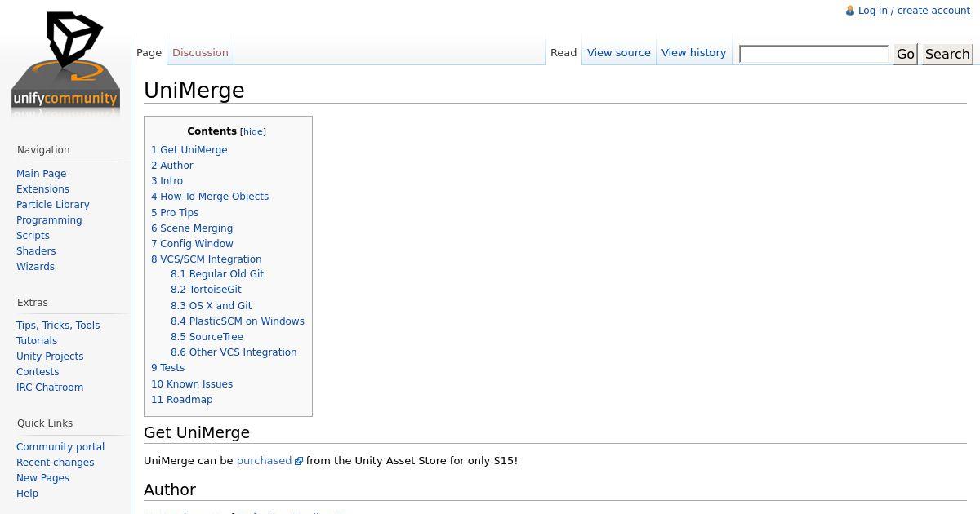This screenshot has height=514, width=980.
Task: Open Unity Projects link
Action: [x=50, y=357]
